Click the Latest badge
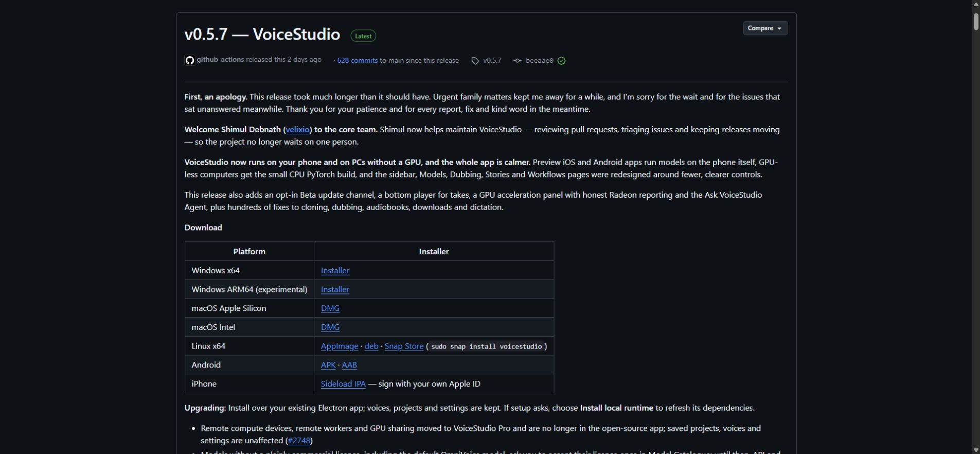 pyautogui.click(x=363, y=36)
